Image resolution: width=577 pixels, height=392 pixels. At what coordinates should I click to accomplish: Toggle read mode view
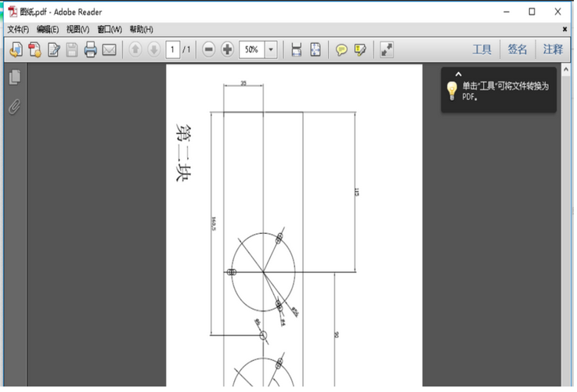point(387,50)
